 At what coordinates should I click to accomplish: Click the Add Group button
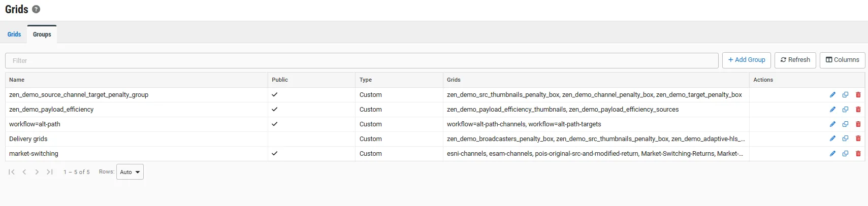pyautogui.click(x=747, y=60)
